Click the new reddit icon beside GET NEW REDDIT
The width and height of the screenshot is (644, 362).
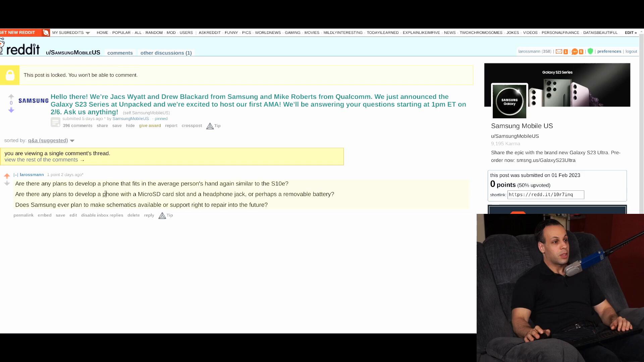point(46,33)
